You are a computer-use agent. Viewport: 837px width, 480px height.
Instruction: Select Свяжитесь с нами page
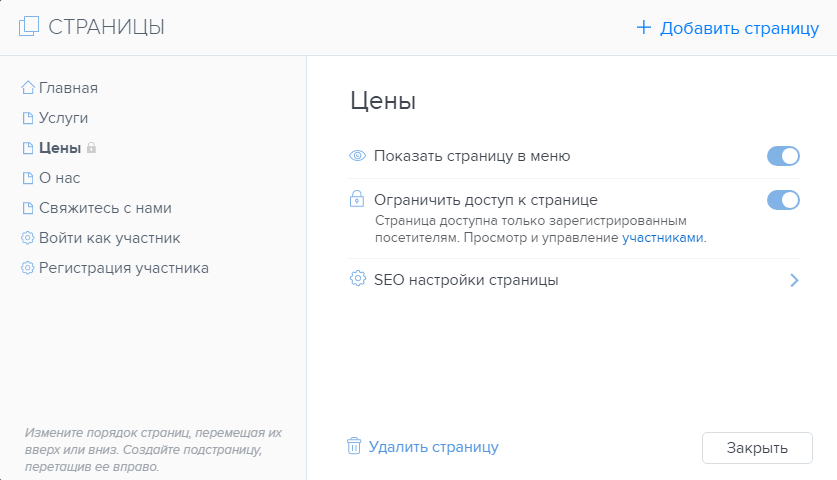(x=105, y=208)
